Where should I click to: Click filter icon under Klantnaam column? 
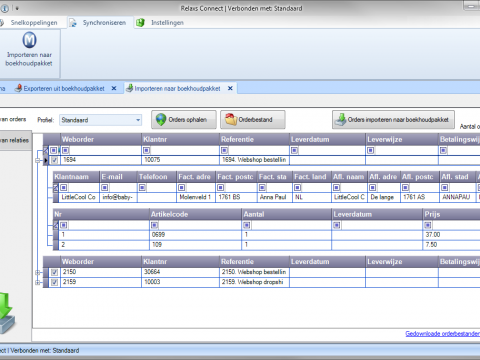pyautogui.click(x=64, y=188)
